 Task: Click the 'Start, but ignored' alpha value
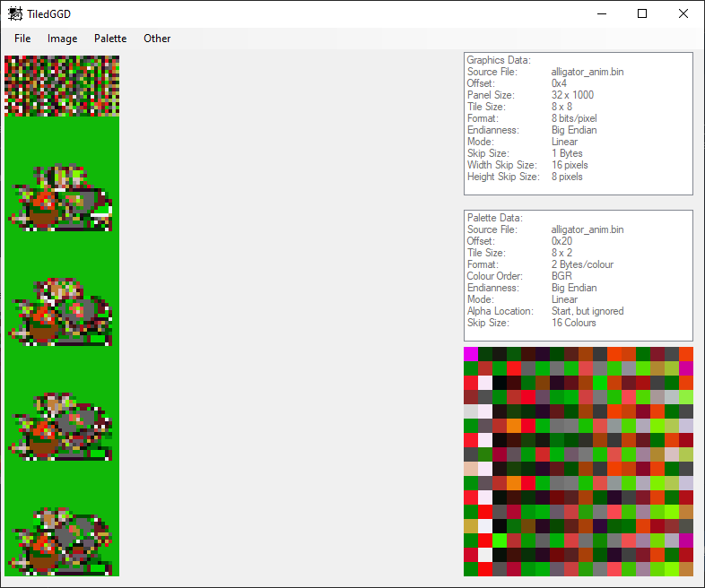[x=587, y=311]
